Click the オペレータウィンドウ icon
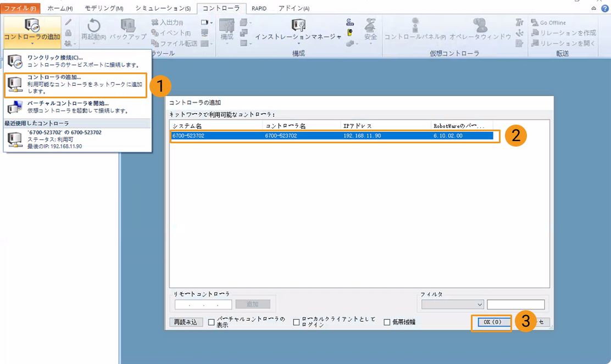This screenshot has width=611, height=364. point(480,26)
